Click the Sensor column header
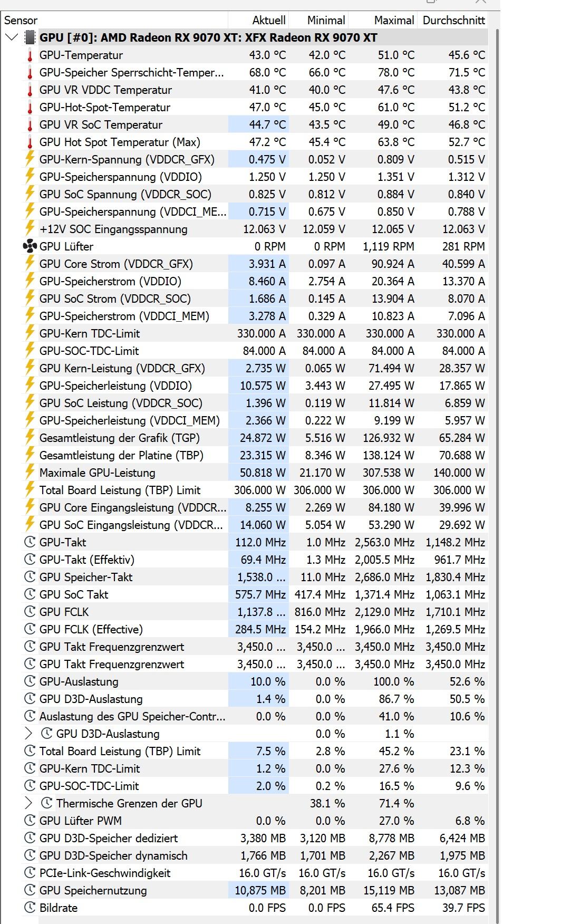 click(x=21, y=20)
